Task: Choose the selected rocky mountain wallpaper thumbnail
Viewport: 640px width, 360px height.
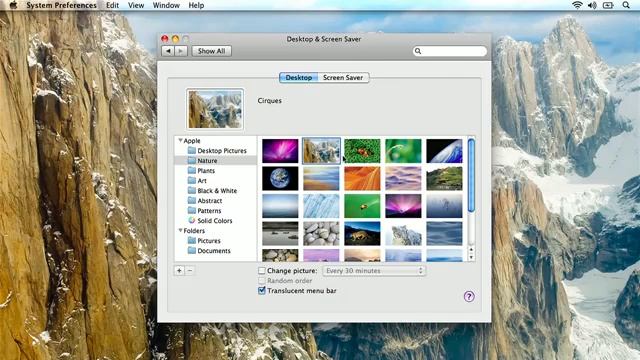Action: pos(321,151)
